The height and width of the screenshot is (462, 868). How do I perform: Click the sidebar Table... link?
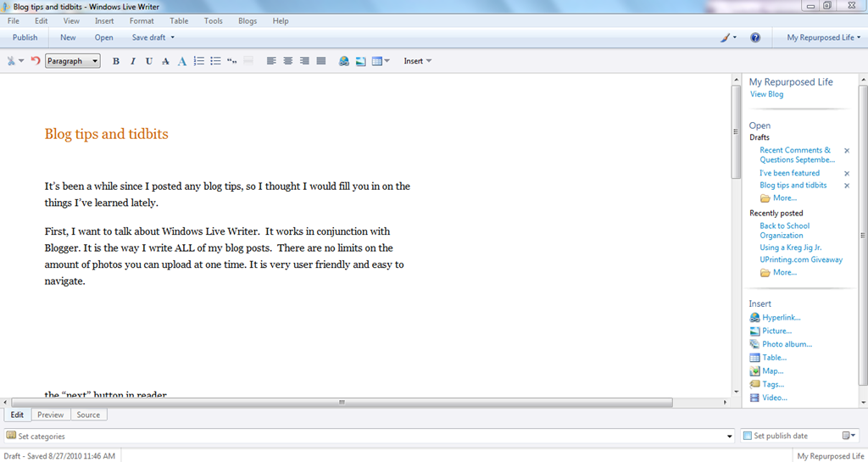[x=775, y=358]
